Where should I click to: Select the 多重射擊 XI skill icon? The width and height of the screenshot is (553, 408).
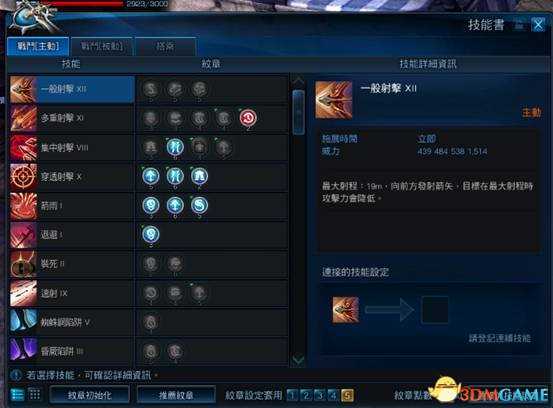pyautogui.click(x=23, y=118)
